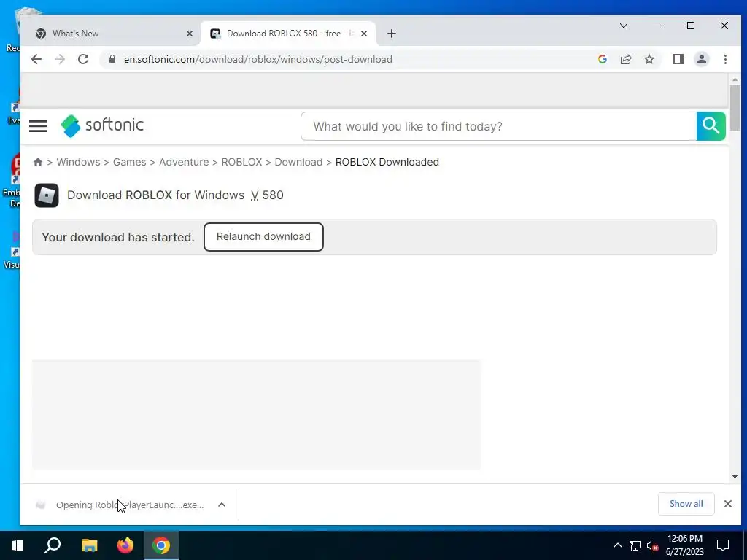Open File Explorer from taskbar

89,545
